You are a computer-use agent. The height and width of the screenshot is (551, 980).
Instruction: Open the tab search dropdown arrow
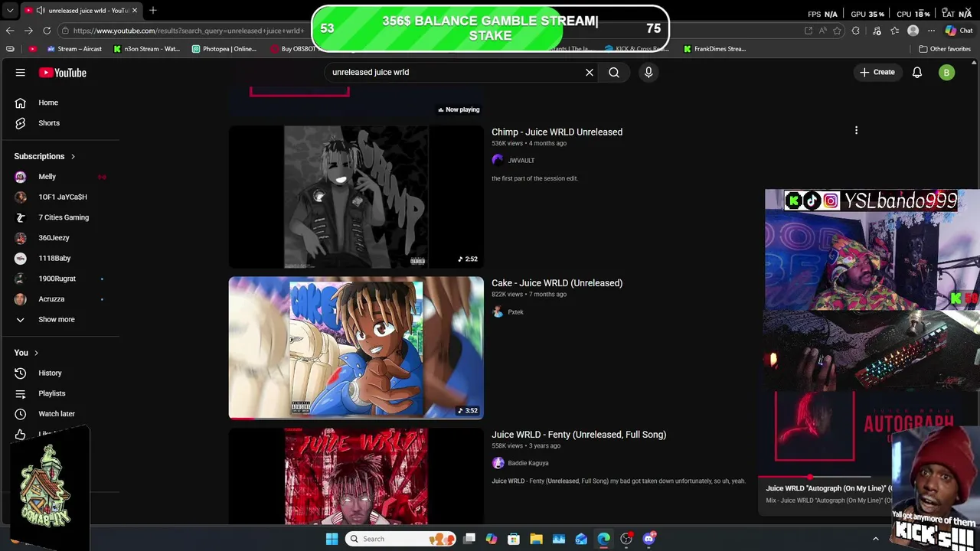coord(10,10)
